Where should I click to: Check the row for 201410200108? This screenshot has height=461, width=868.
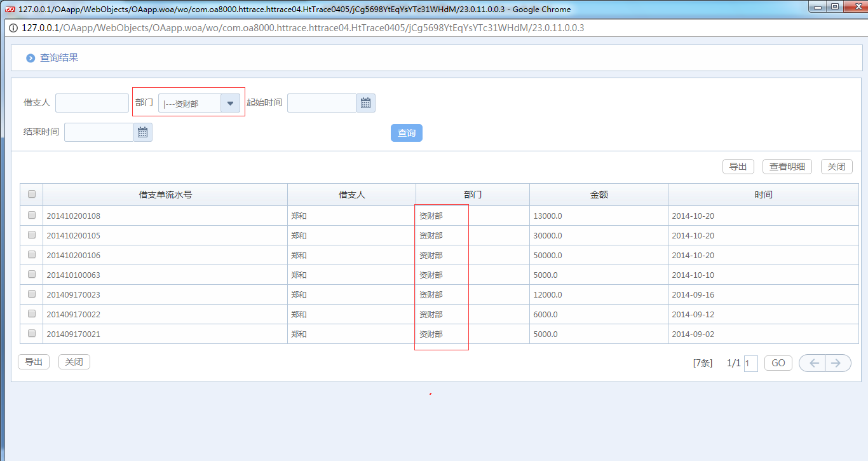tap(32, 216)
